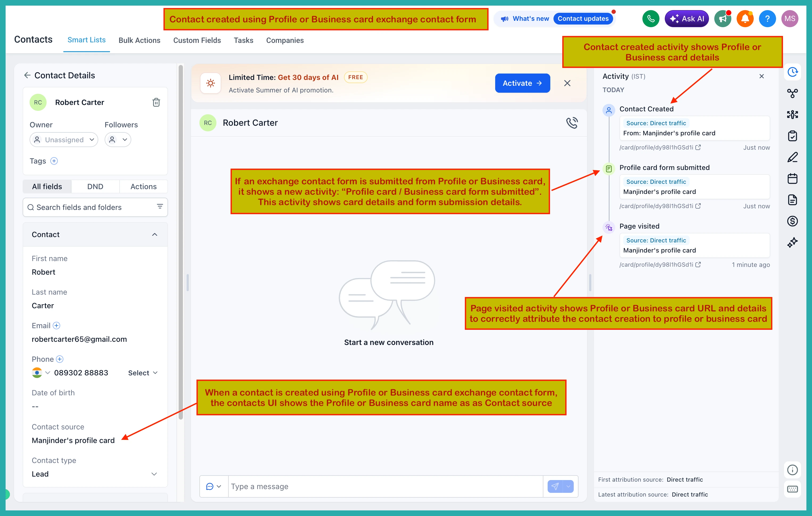The width and height of the screenshot is (812, 516).
Task: Open the orange notifications bell
Action: pyautogui.click(x=745, y=19)
